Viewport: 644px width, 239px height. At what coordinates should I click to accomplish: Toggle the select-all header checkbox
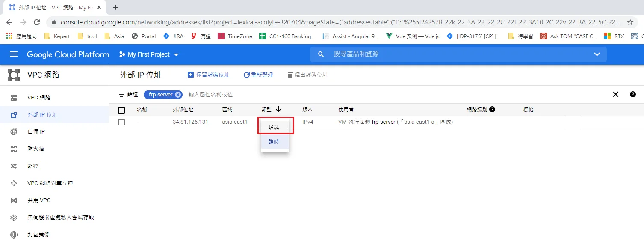(x=121, y=110)
